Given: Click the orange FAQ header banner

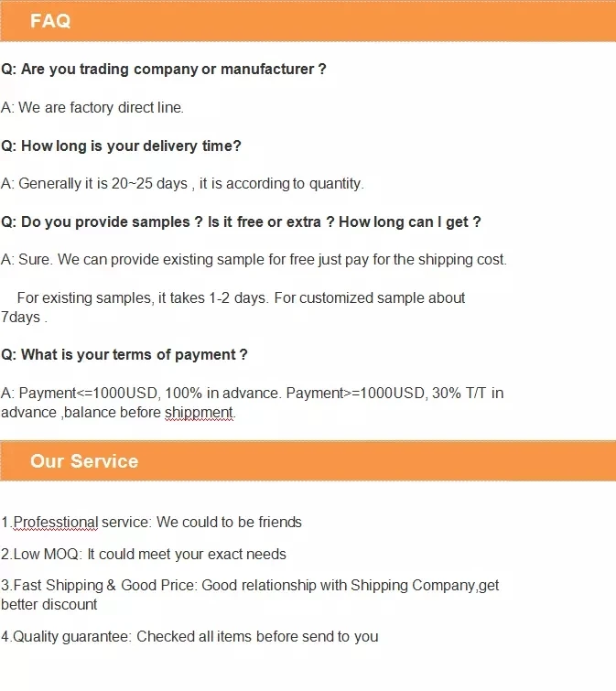Looking at the screenshot, I should click(308, 21).
